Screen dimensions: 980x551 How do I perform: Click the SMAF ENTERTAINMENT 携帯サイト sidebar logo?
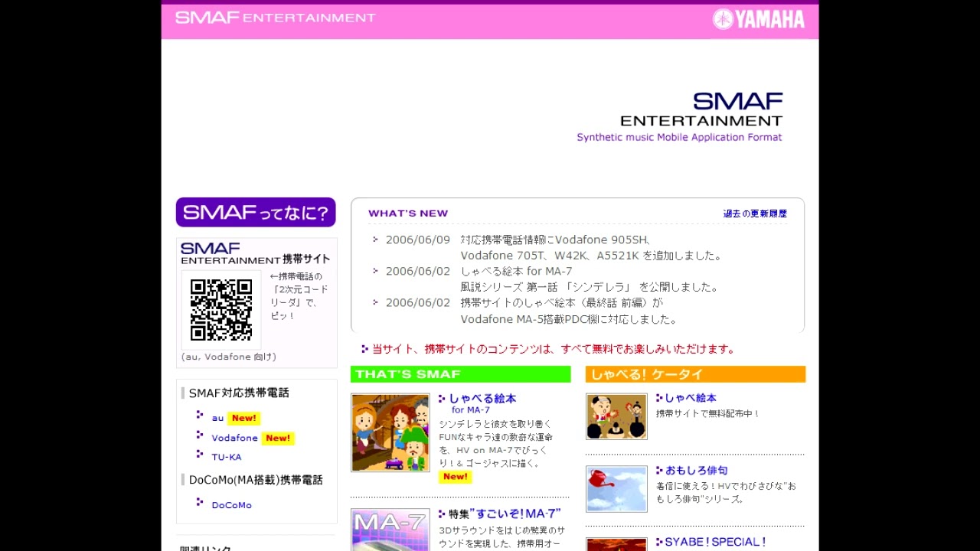click(256, 253)
